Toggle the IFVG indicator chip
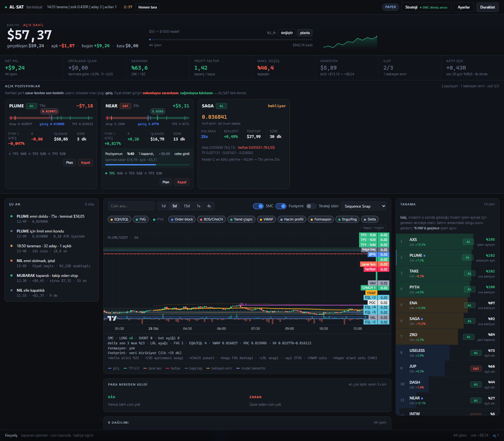This screenshot has width=504, height=441. (158, 219)
